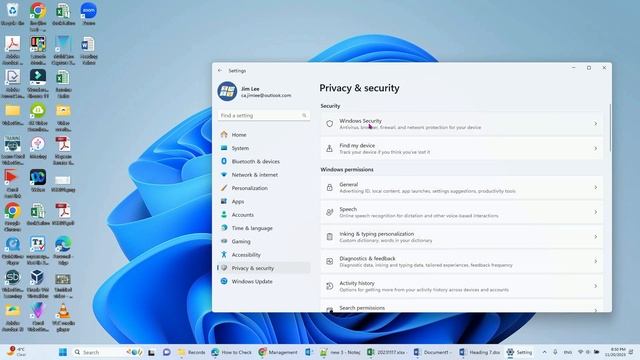This screenshot has width=640, height=360.
Task: Switch to the Heading Word document in taskbar
Action: click(480, 352)
